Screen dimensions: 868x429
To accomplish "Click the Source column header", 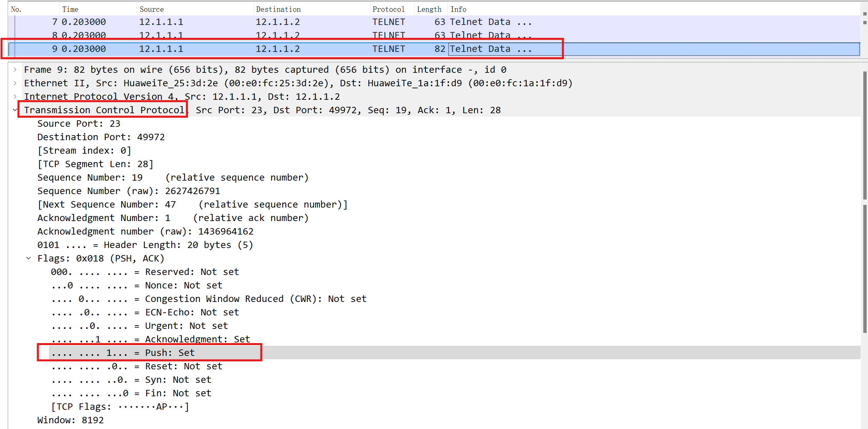I will click(152, 9).
